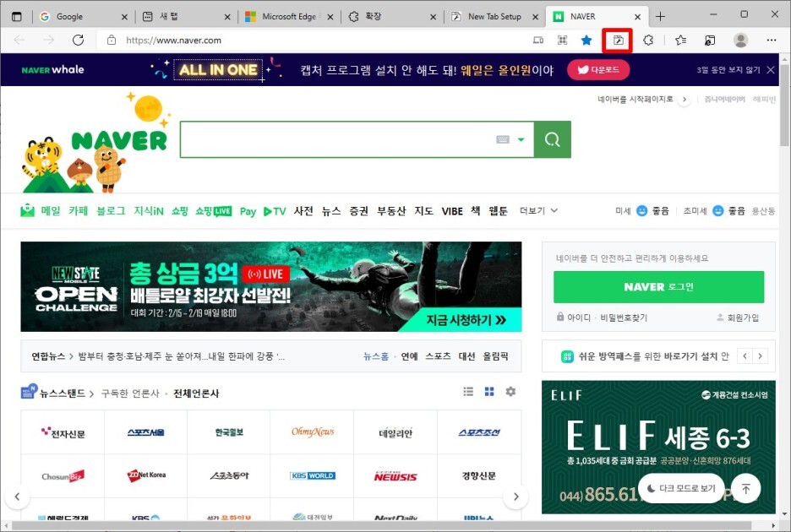The width and height of the screenshot is (791, 532).
Task: Click the blue favorites star icon
Action: click(586, 40)
